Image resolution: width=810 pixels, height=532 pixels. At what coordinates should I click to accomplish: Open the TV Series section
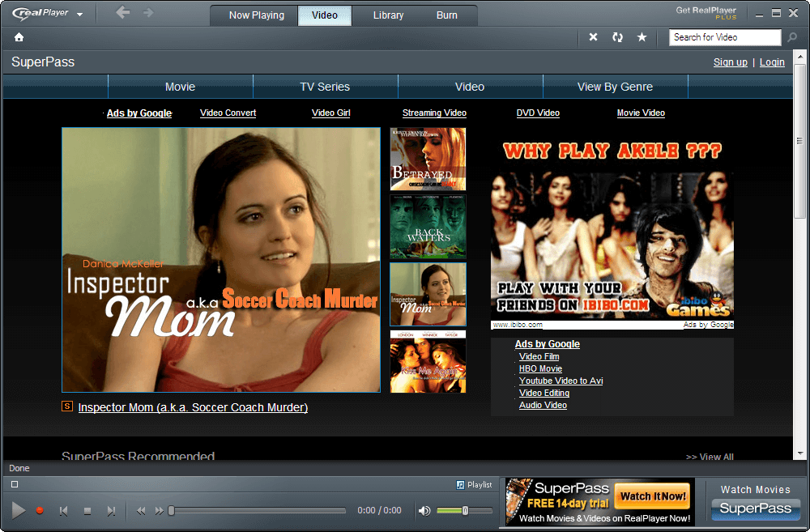point(325,87)
